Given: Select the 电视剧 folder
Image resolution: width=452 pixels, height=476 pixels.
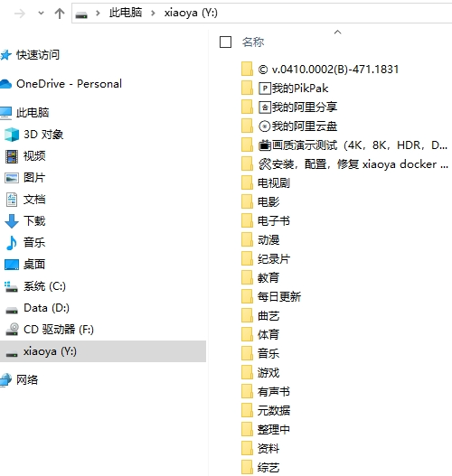Looking at the screenshot, I should (273, 183).
